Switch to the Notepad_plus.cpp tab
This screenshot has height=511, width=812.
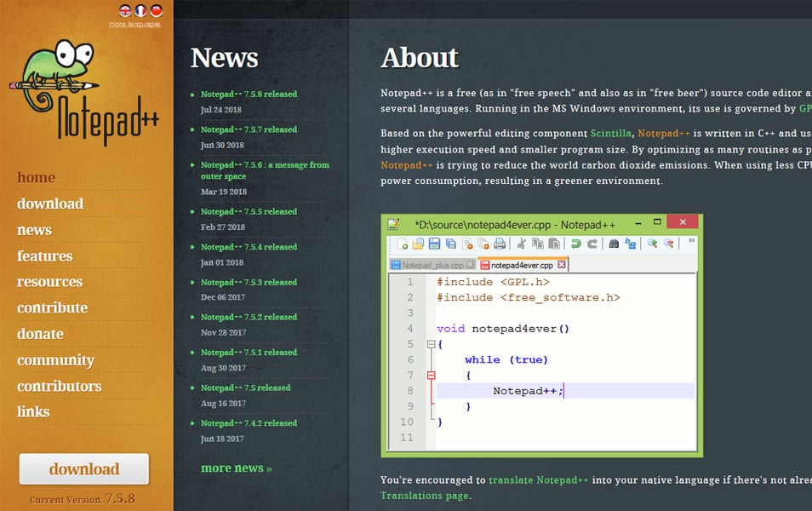point(432,266)
